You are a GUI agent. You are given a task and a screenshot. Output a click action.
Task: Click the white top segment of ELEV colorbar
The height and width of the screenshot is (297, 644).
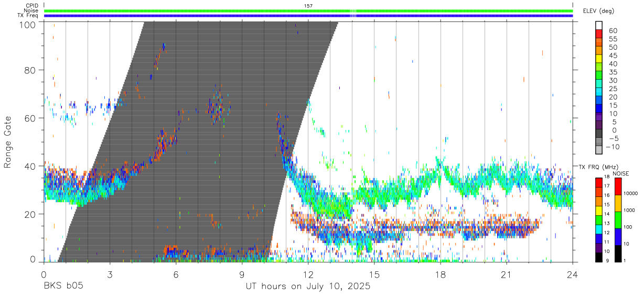click(x=599, y=26)
